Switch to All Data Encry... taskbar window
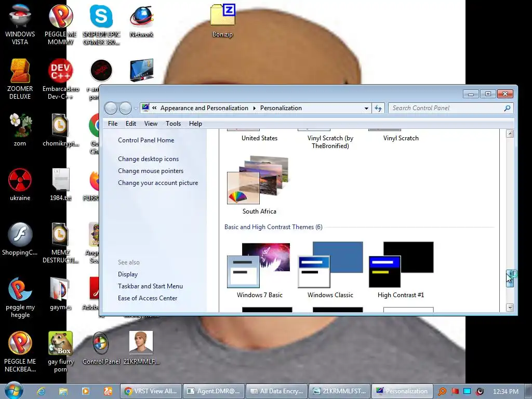This screenshot has height=399, width=532. pyautogui.click(x=277, y=391)
